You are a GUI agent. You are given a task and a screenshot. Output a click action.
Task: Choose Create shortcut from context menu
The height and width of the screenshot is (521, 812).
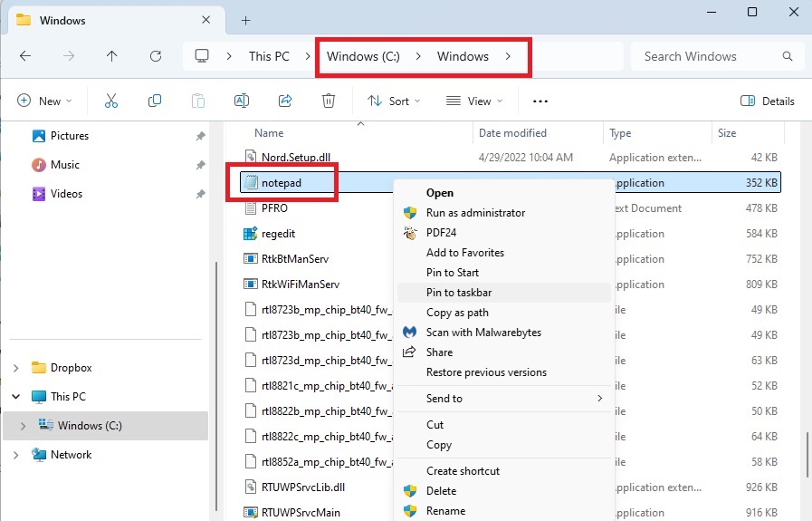point(504,471)
